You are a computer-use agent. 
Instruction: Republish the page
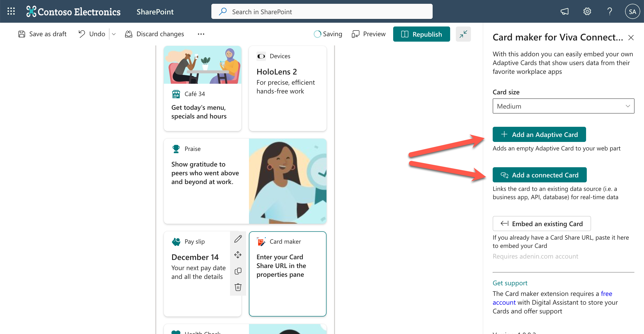tap(422, 34)
